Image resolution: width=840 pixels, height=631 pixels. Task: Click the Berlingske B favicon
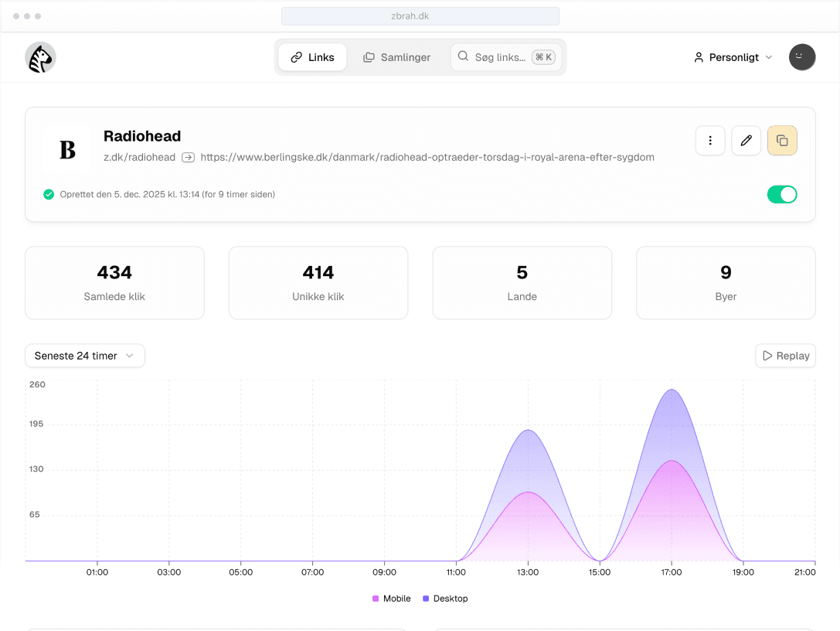point(68,149)
